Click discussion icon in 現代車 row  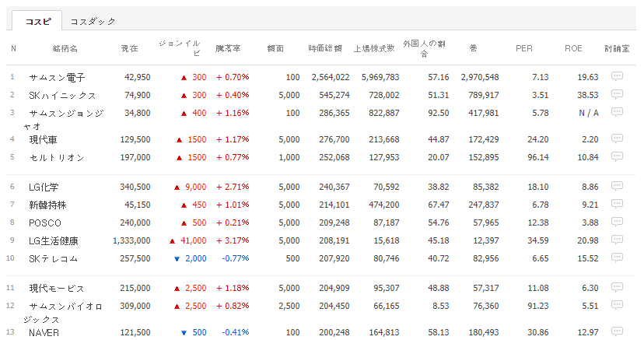[x=617, y=139]
